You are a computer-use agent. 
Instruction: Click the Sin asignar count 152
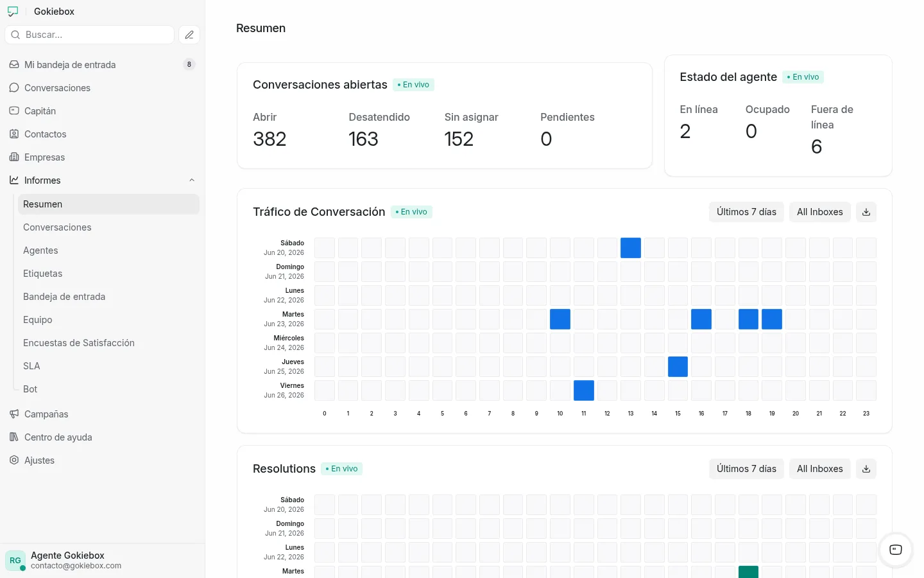click(459, 139)
